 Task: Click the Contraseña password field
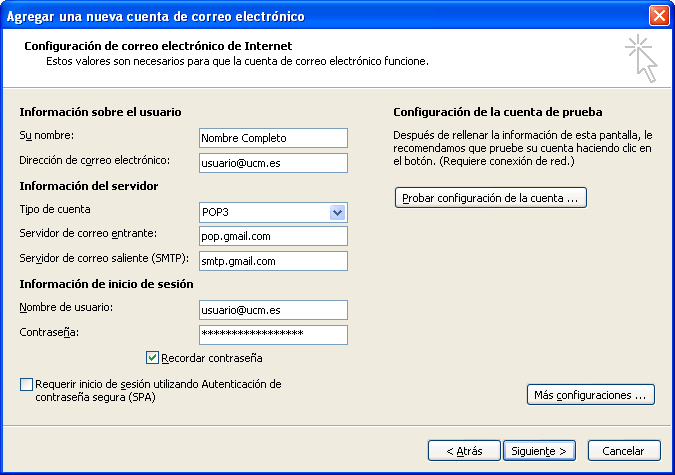click(x=273, y=335)
